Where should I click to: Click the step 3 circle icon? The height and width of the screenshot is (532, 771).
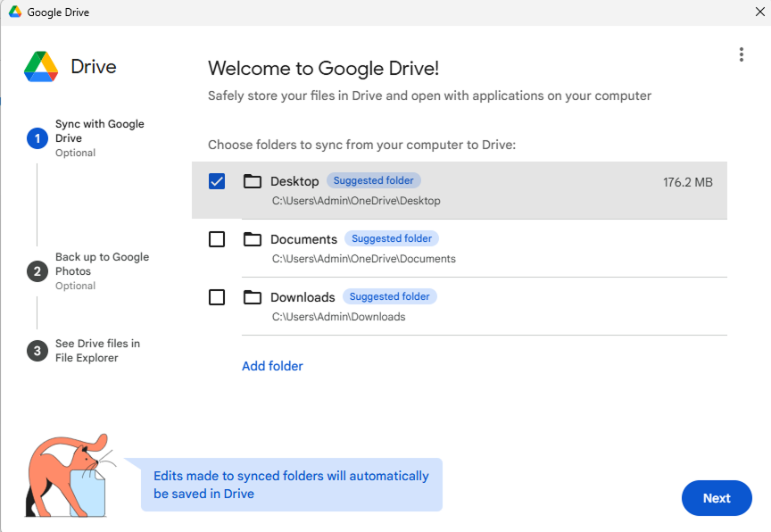click(37, 351)
